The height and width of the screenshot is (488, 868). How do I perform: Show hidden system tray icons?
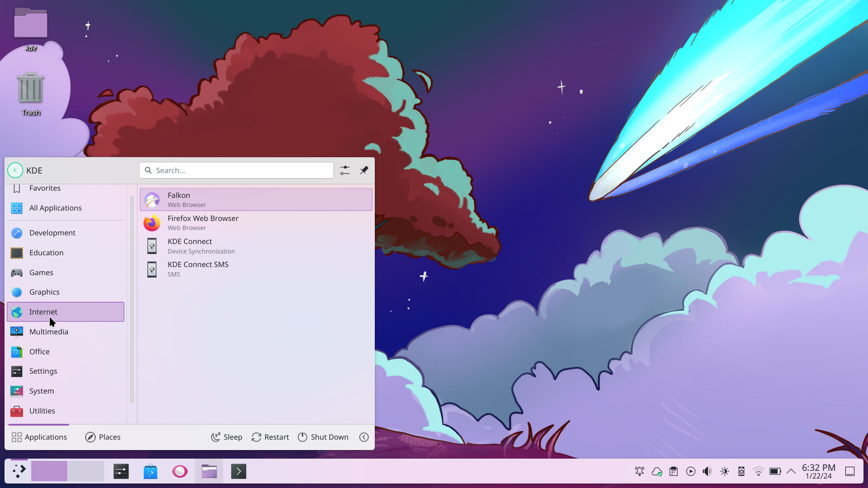coord(791,471)
